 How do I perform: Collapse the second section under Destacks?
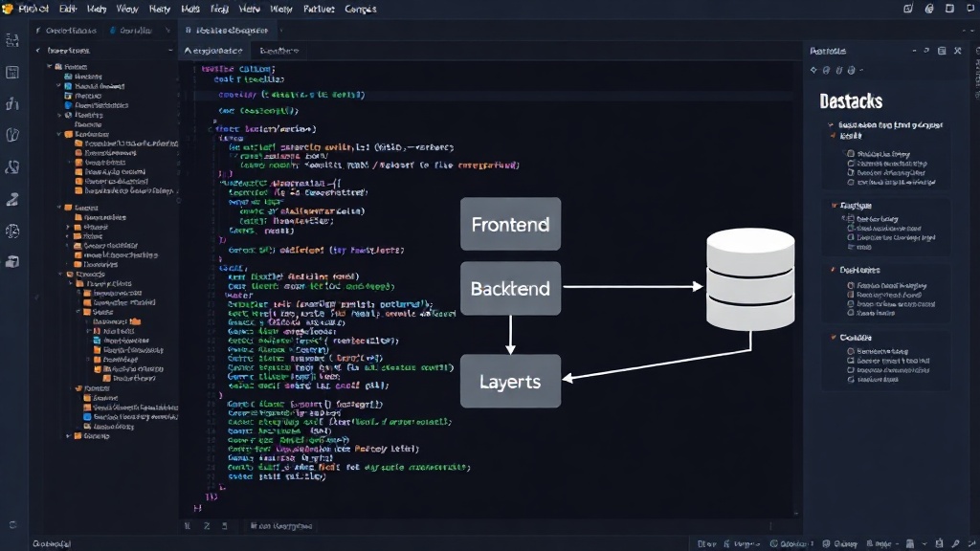[x=834, y=205]
